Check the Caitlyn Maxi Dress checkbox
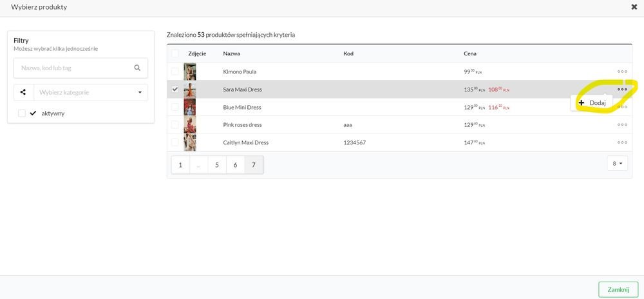The width and height of the screenshot is (644, 299). coord(175,142)
